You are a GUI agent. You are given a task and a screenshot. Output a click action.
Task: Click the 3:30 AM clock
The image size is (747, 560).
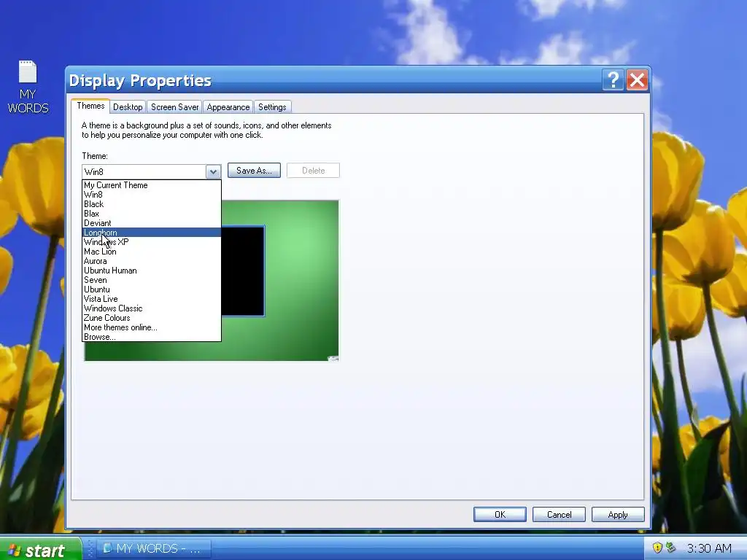click(709, 548)
